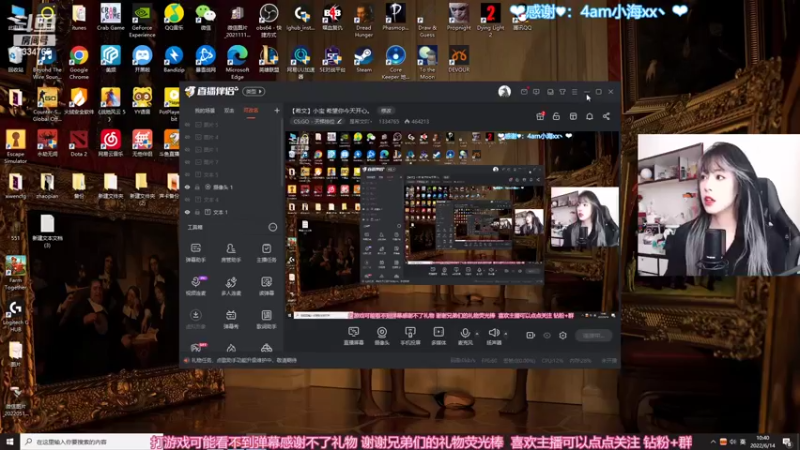Click the record video icon beside settings
Image resolution: width=800 pixels, height=450 pixels.
pos(531,335)
